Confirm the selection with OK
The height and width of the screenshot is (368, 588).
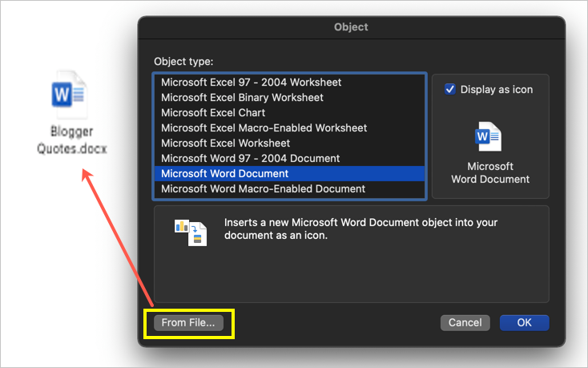(x=524, y=322)
